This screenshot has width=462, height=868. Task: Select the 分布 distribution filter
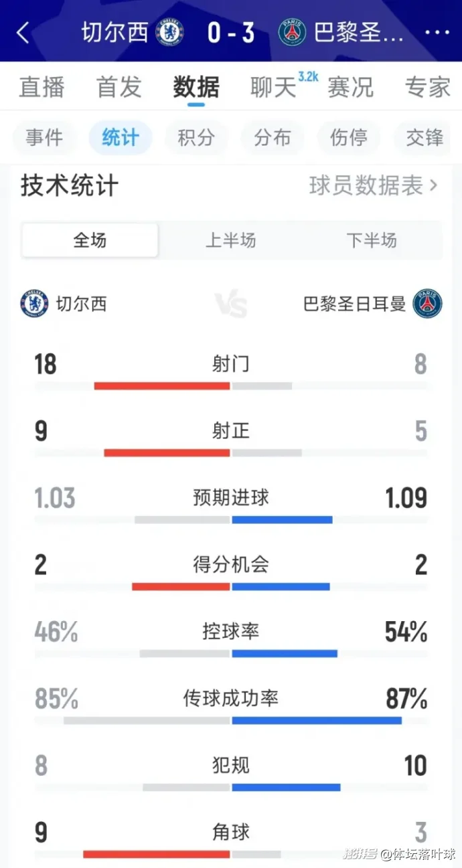273,138
